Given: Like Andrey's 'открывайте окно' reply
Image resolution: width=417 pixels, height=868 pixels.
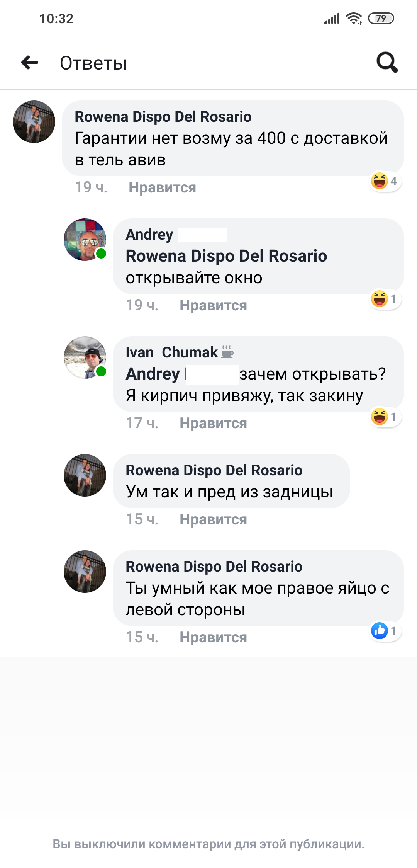Looking at the screenshot, I should pos(213,305).
